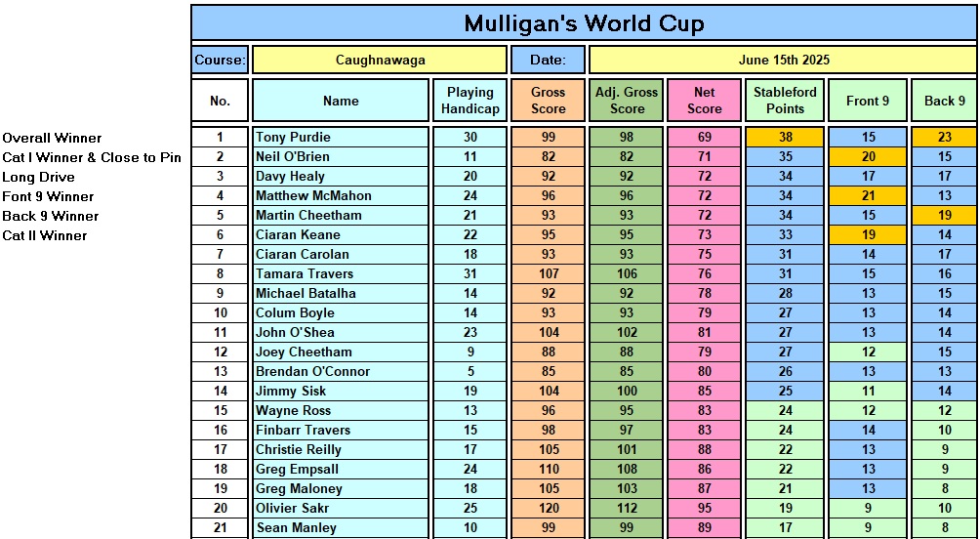The image size is (980, 539).
Task: Click the Long Drive label
Action: click(x=38, y=178)
